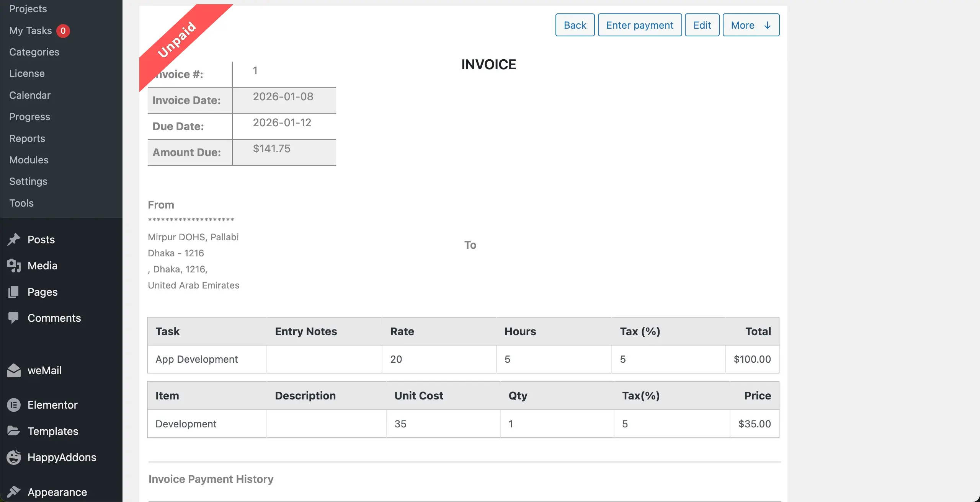Open Elementor from its sidebar icon

[14, 405]
